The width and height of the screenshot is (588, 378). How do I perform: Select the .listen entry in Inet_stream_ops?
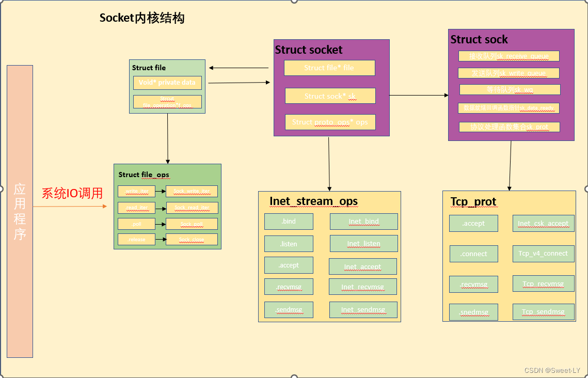pos(289,243)
